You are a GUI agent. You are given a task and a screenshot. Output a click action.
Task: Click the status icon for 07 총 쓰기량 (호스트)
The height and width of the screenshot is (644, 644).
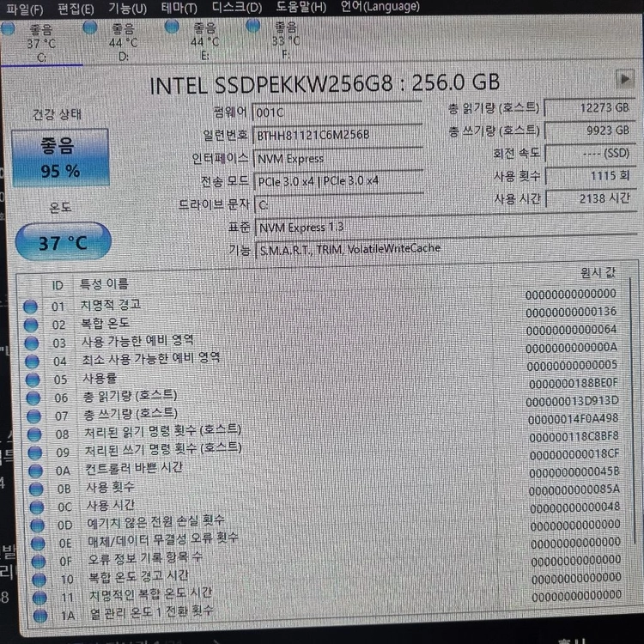click(x=33, y=416)
